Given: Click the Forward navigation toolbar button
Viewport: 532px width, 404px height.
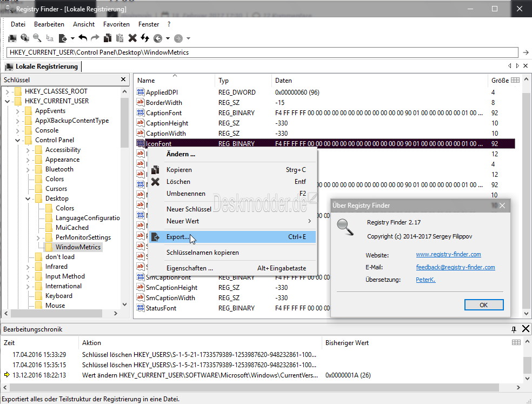Looking at the screenshot, I should click(x=178, y=38).
